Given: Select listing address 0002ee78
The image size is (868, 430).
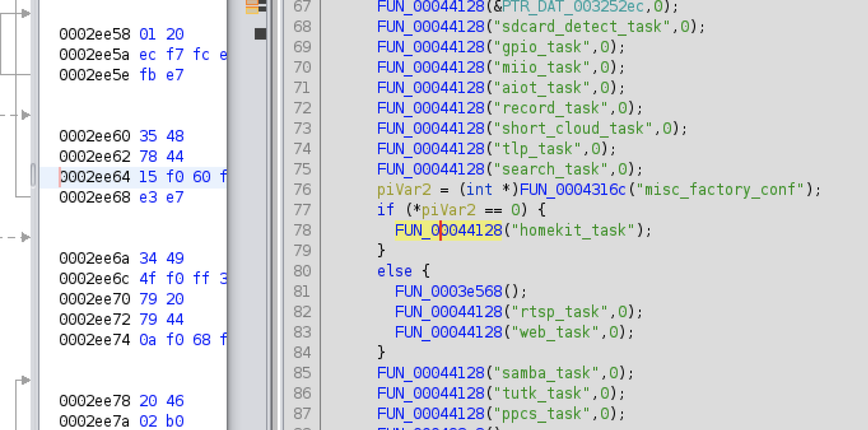Looking at the screenshot, I should (95, 401).
